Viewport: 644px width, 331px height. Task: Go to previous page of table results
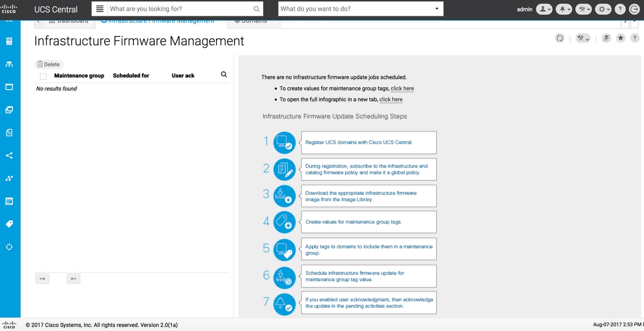tap(42, 278)
